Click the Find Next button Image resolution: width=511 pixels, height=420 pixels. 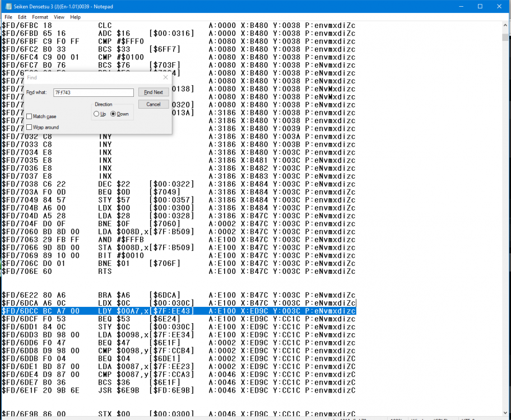click(x=154, y=92)
